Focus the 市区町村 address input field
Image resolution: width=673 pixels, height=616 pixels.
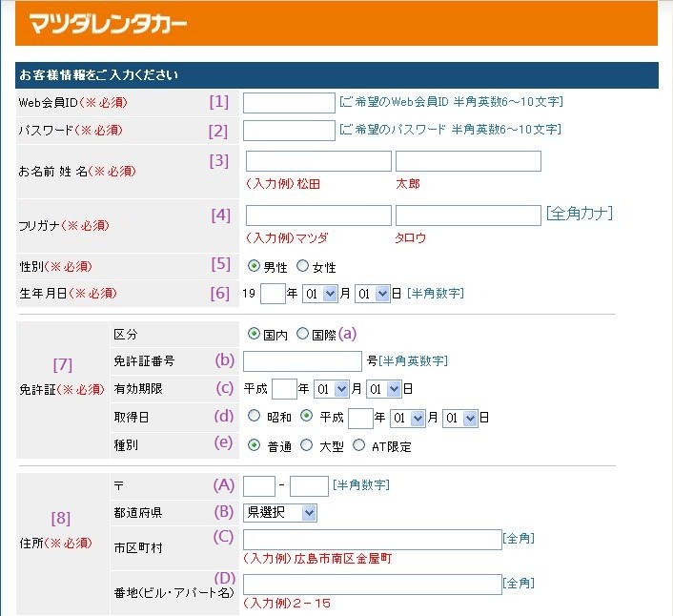click(x=373, y=540)
